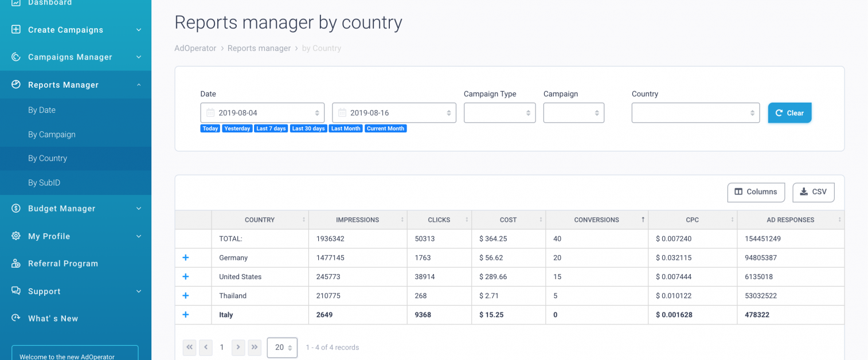
Task: Click the Budget Manager dollar icon
Action: click(x=16, y=208)
